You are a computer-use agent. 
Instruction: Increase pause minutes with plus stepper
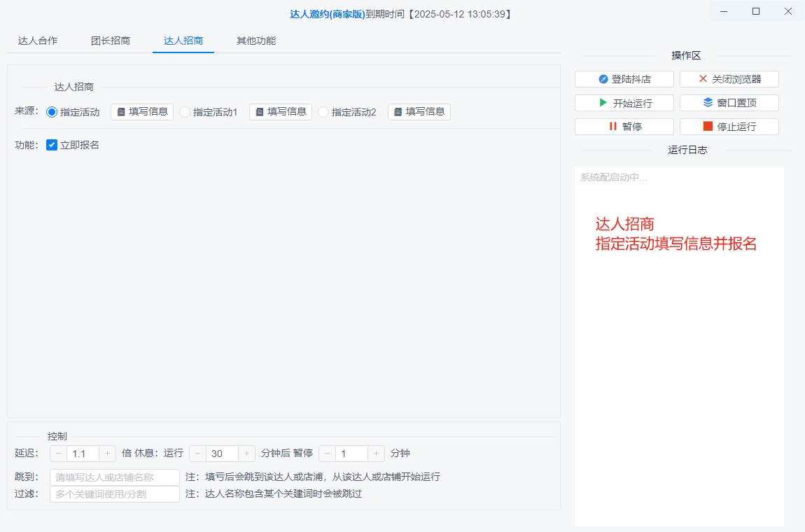tap(375, 453)
